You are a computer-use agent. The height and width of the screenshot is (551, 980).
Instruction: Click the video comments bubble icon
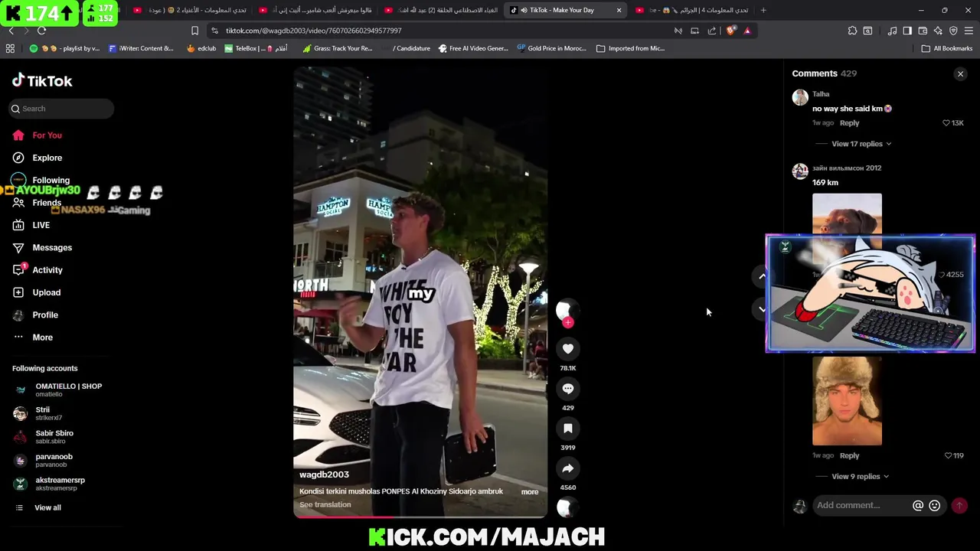click(568, 389)
